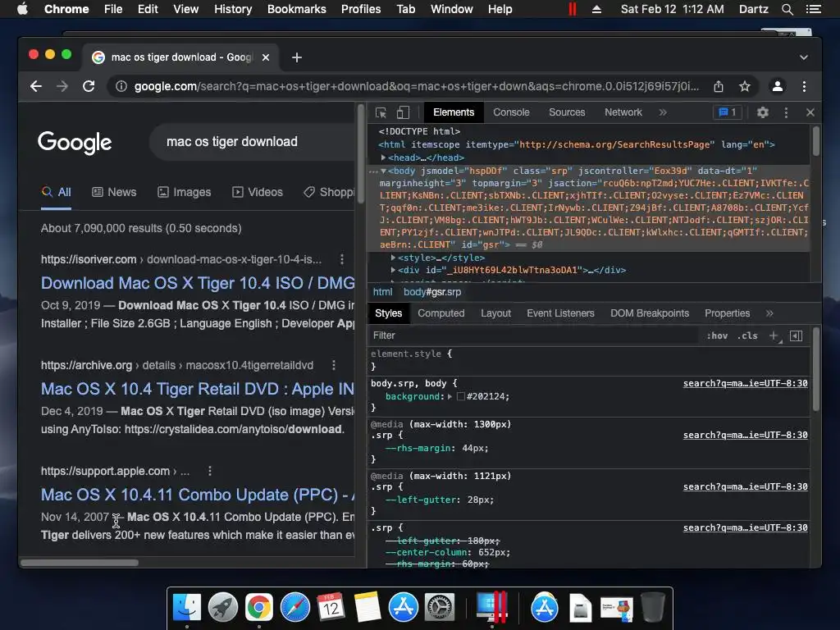Click the inspect element picker icon
Image resolution: width=840 pixels, height=630 pixels.
tap(381, 112)
